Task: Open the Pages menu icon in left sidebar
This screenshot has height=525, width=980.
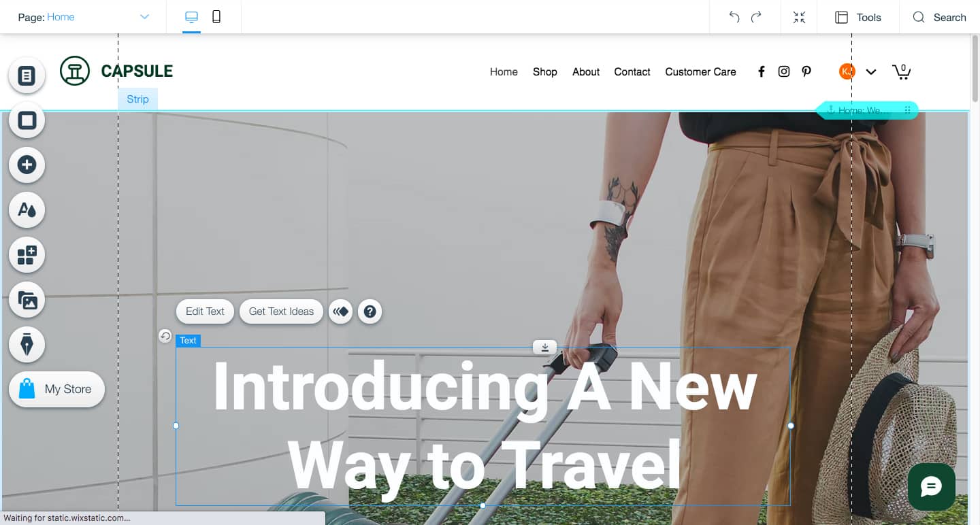Action: (27, 75)
